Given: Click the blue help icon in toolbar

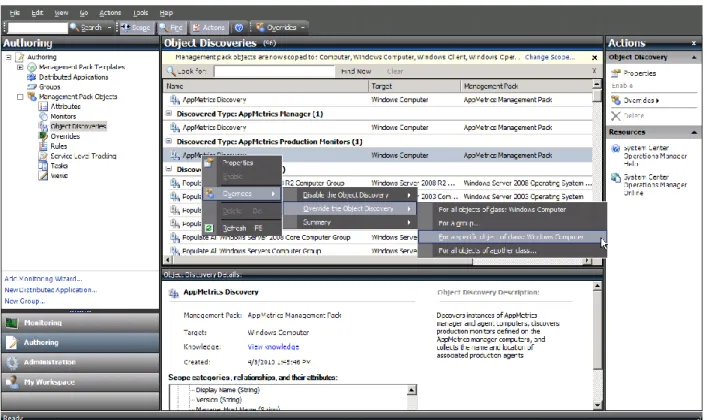Looking at the screenshot, I should [239, 28].
